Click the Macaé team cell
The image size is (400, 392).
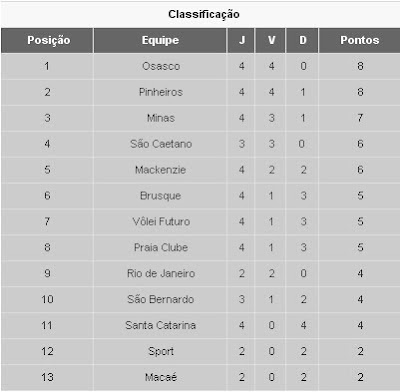click(x=160, y=377)
